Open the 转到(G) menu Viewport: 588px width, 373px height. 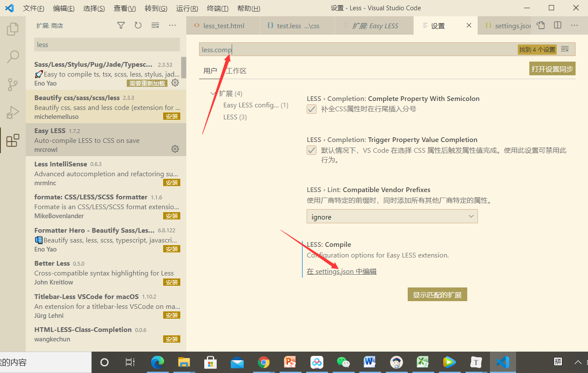click(156, 8)
